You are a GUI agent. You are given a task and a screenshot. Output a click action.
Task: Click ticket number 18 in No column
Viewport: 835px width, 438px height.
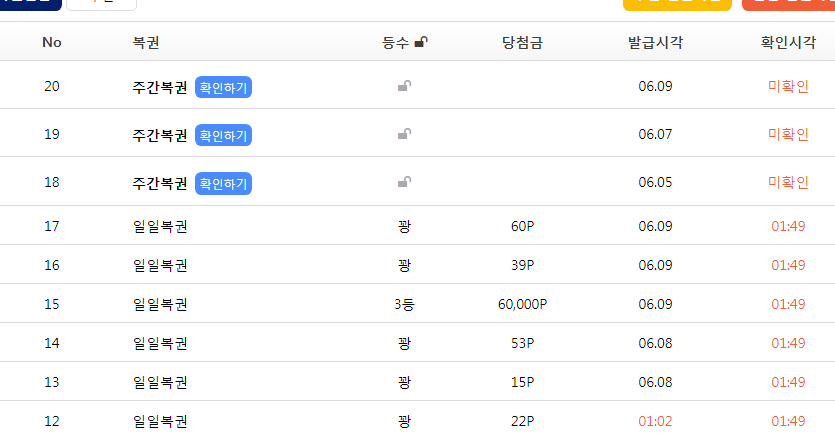click(x=52, y=182)
